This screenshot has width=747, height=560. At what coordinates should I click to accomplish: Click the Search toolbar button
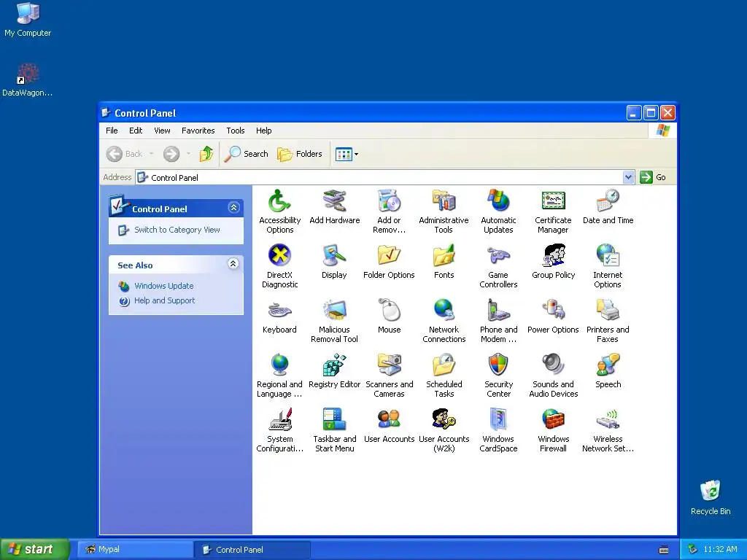pos(247,154)
